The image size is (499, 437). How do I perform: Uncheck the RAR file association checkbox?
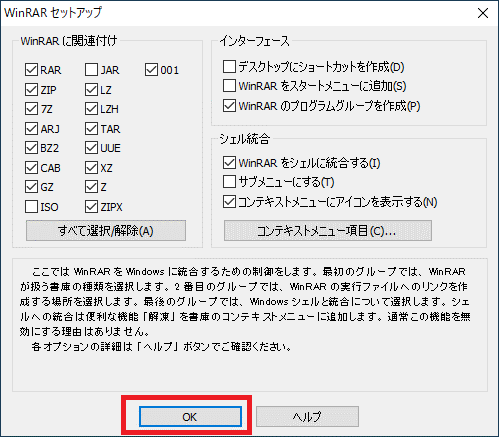pyautogui.click(x=31, y=70)
